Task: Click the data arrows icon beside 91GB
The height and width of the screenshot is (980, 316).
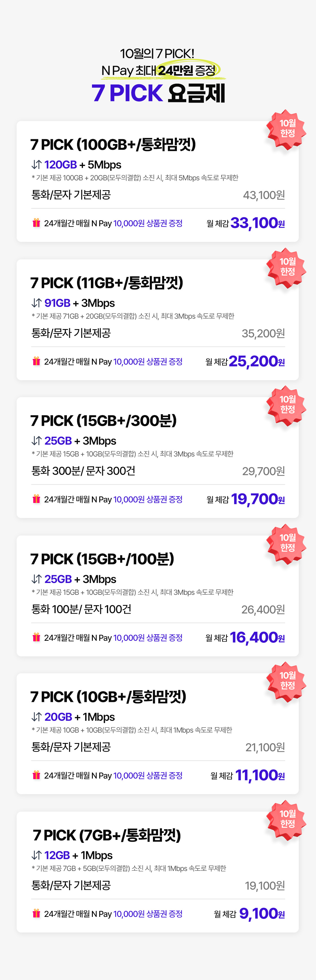Action: click(x=37, y=303)
